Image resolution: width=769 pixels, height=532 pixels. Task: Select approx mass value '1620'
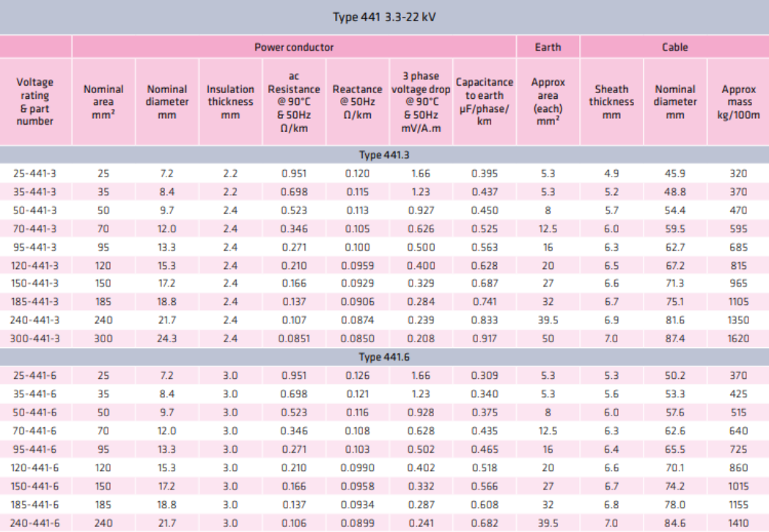point(739,339)
